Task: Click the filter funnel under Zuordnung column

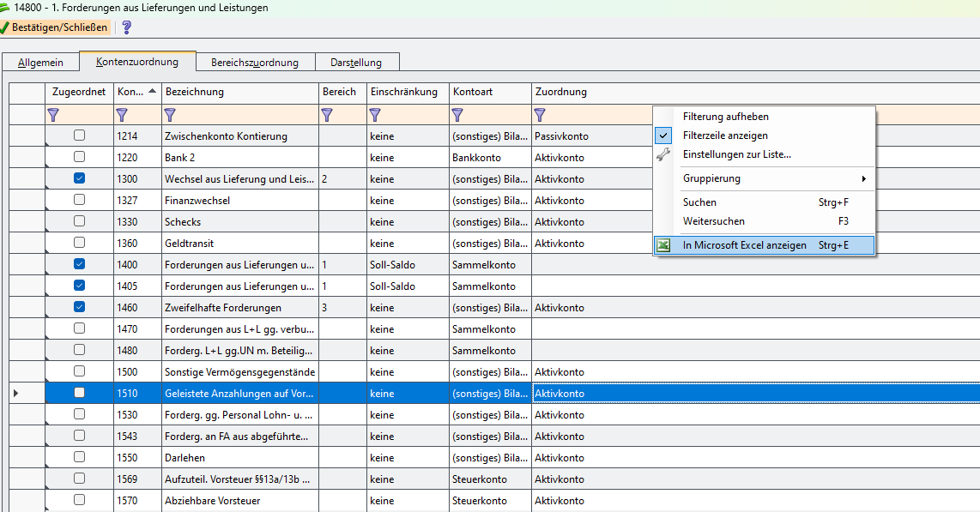Action: pyautogui.click(x=540, y=114)
